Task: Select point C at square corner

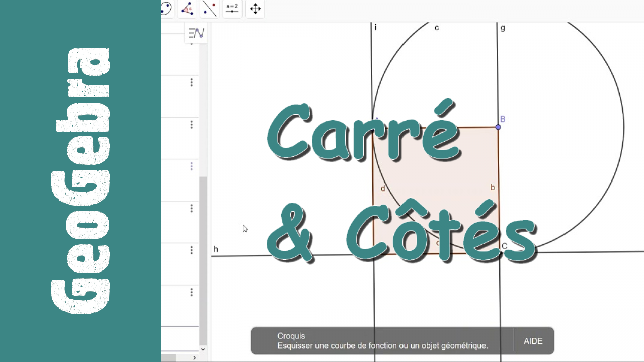Action: tap(500, 253)
